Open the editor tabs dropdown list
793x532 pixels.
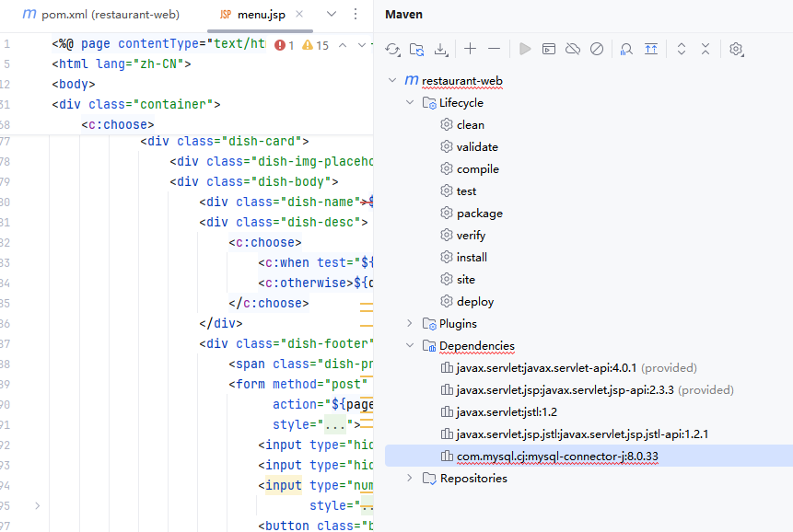point(332,14)
